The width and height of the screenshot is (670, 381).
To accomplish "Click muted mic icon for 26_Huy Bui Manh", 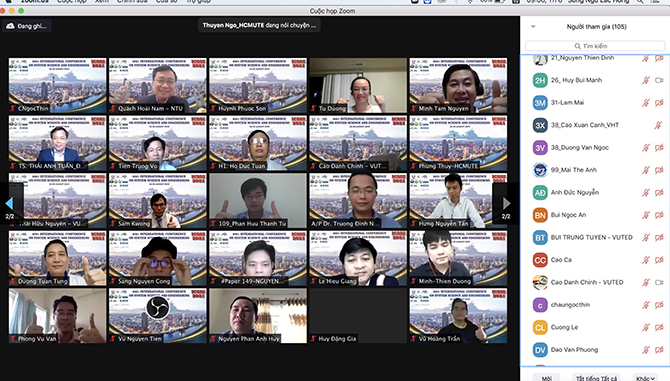I will coord(646,80).
